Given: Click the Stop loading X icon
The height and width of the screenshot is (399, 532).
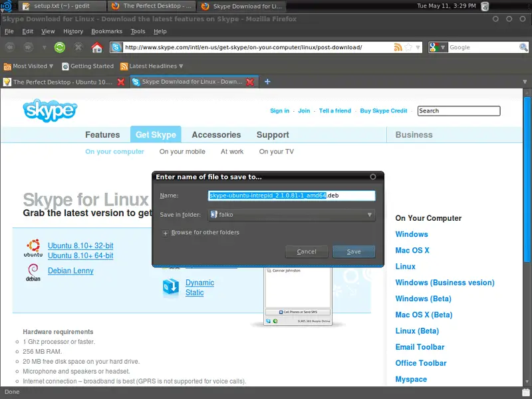Looking at the screenshot, I should (78, 47).
